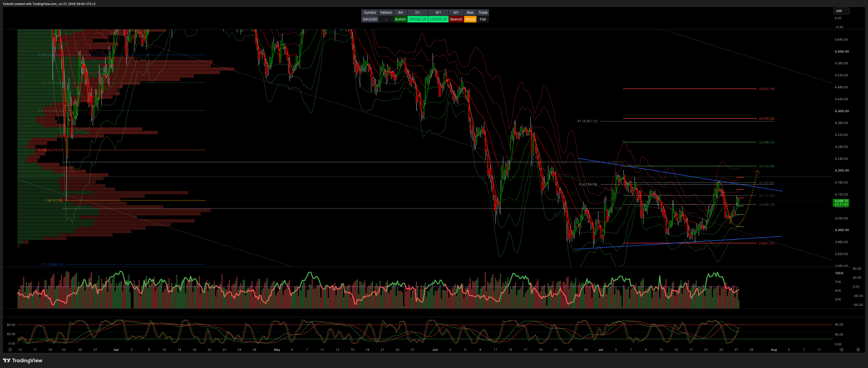
Task: Open the USD currency selector
Action: (x=841, y=11)
